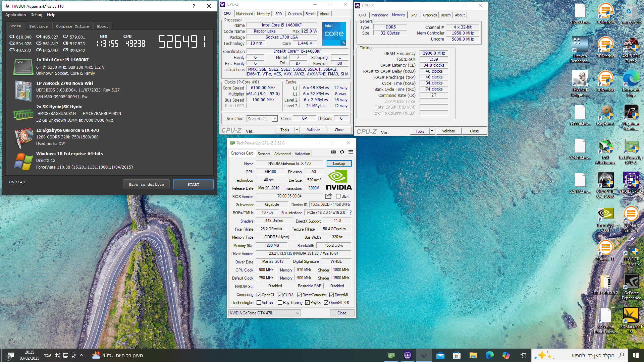Toggle DirectCompute checkbox
The height and width of the screenshot is (362, 644).
299,295
